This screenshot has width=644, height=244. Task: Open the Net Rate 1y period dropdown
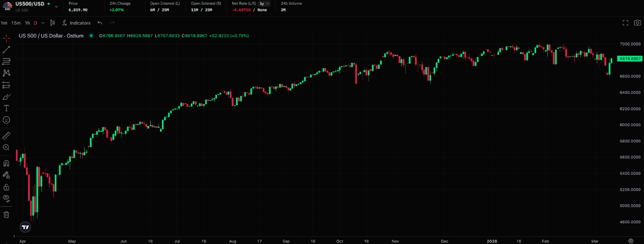264,4
